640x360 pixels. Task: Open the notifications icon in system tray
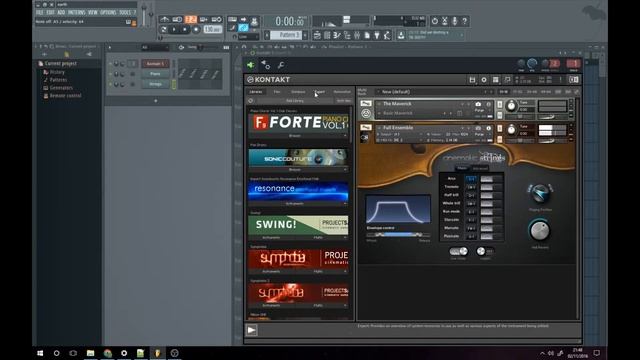coord(596,353)
